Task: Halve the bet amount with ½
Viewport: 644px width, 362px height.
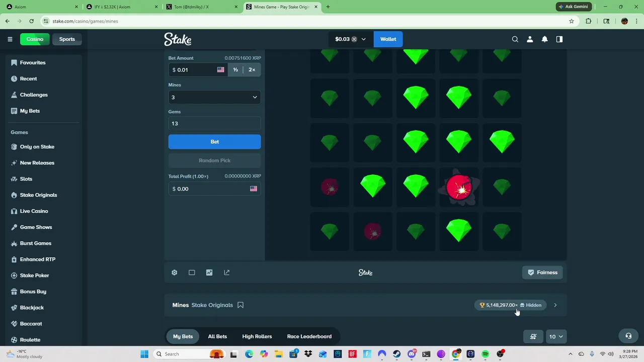Action: (x=235, y=70)
